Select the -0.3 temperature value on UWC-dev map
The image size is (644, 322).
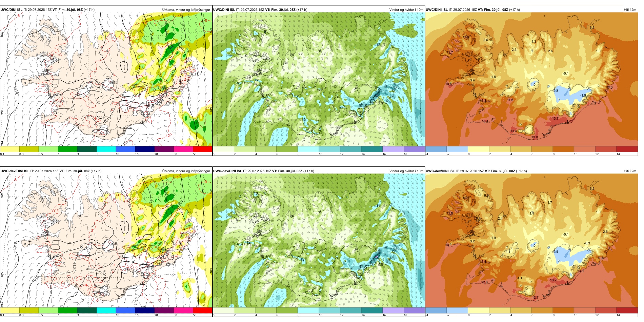tap(587, 243)
